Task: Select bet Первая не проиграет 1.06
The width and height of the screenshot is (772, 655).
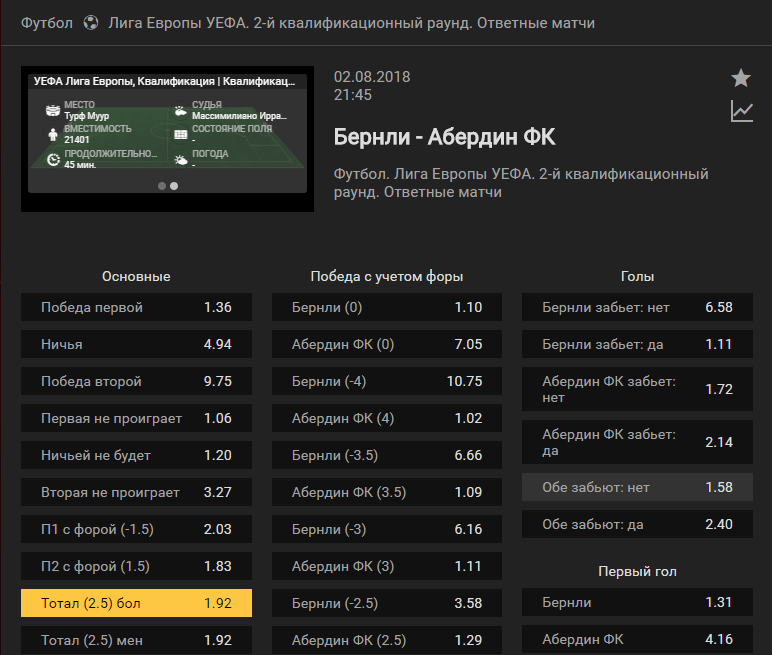Action: tap(136, 418)
